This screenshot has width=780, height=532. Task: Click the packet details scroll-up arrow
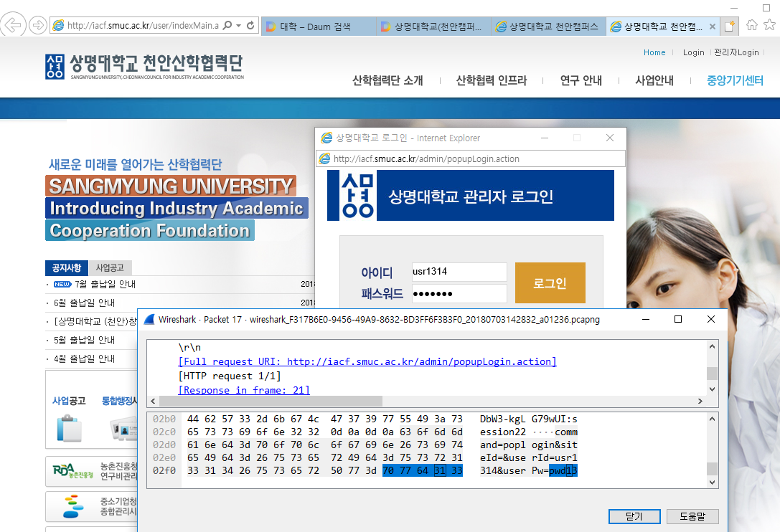click(713, 346)
